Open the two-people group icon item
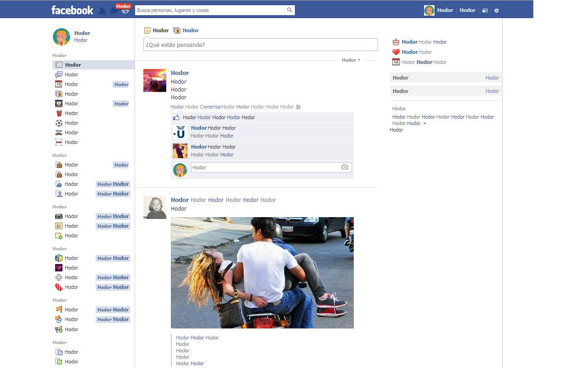The image size is (588, 368). [59, 226]
